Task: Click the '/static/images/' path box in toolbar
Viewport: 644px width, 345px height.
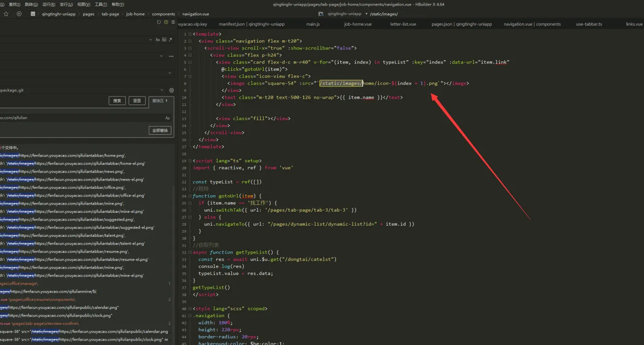Action: (384, 14)
